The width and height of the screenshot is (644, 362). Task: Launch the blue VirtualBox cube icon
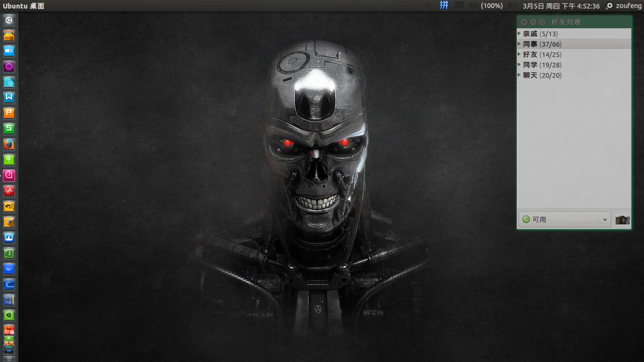9,269
